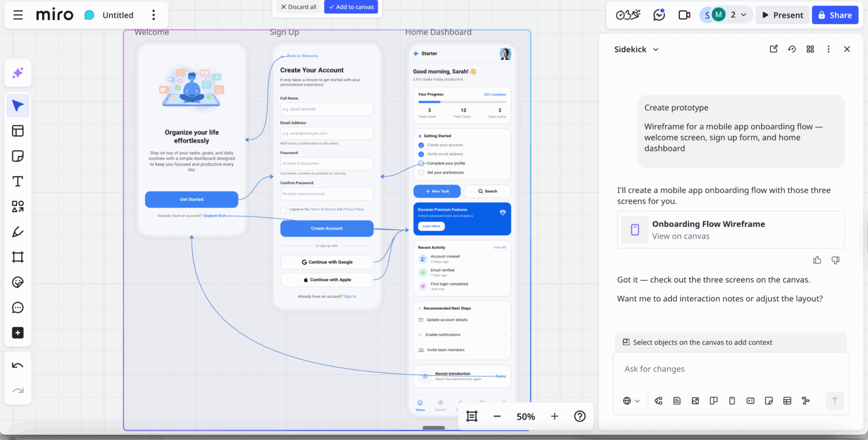Click Add to canvas
The image size is (868, 440).
351,7
